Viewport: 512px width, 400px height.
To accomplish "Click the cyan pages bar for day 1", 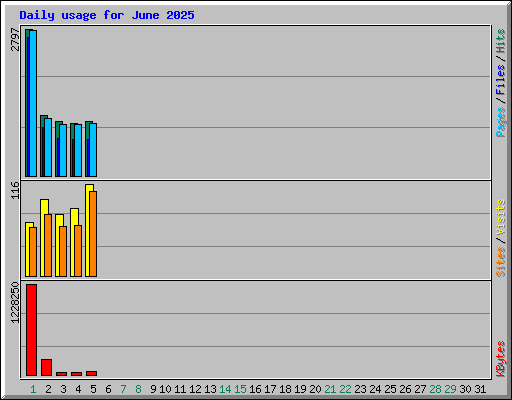I will [x=33, y=103].
